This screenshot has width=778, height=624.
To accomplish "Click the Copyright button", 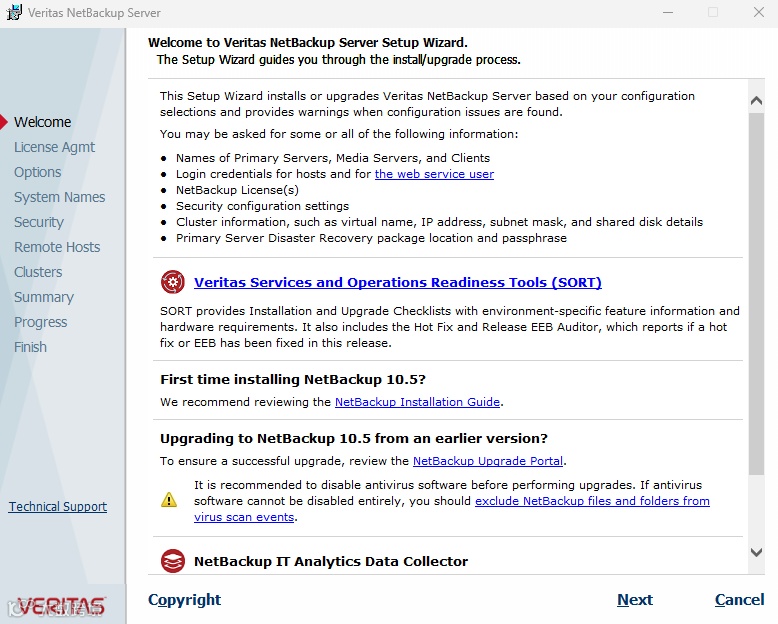I will point(185,600).
